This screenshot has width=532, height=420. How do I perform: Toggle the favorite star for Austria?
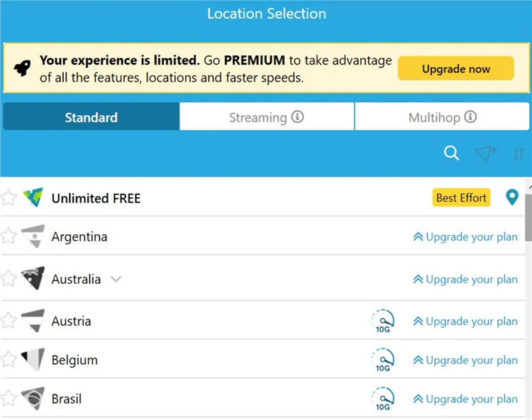point(8,320)
